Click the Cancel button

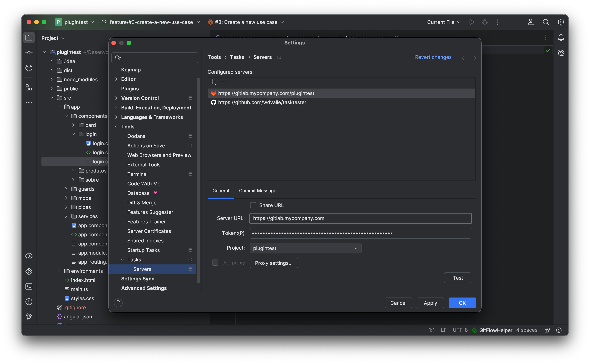[398, 303]
